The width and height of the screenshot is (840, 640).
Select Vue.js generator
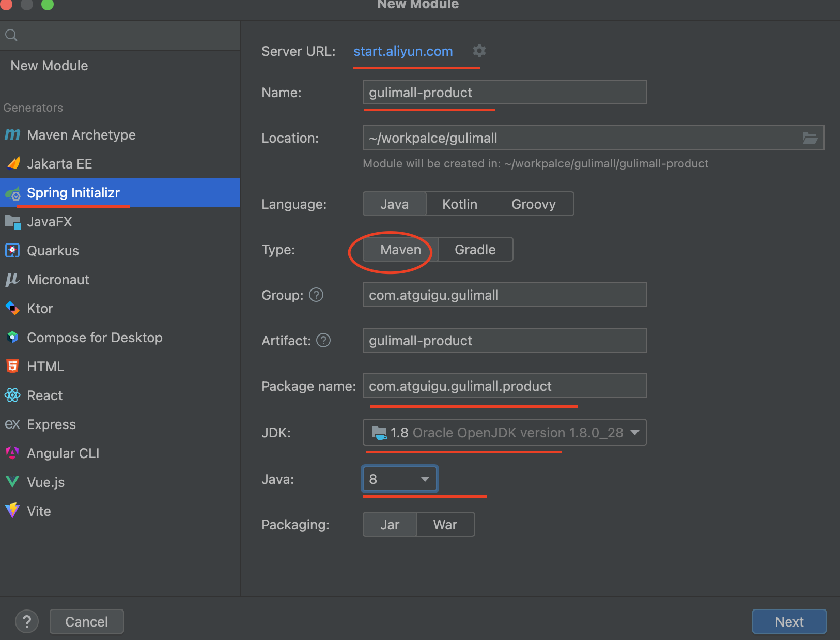tap(120, 482)
